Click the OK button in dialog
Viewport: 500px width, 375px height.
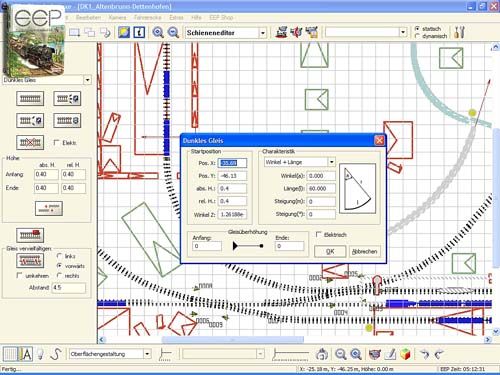(x=330, y=251)
